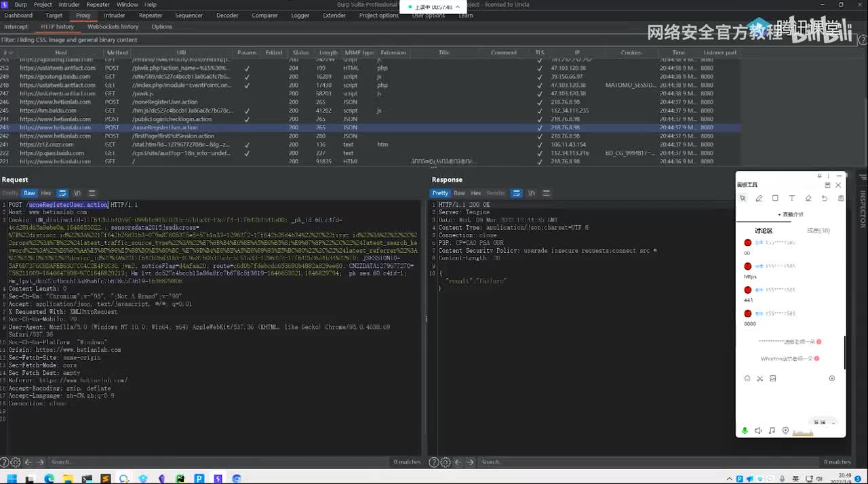Toggle word wrap in Request panel

coord(62,193)
